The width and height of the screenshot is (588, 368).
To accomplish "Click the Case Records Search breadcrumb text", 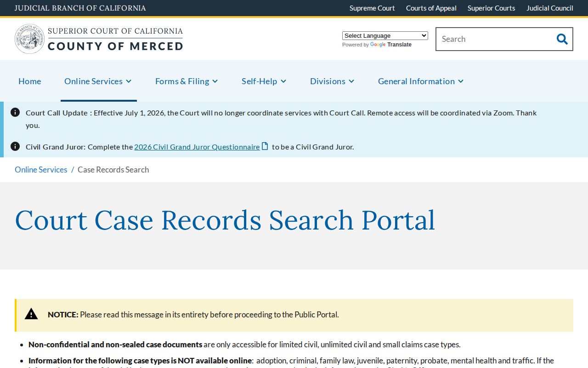I will pos(113,170).
